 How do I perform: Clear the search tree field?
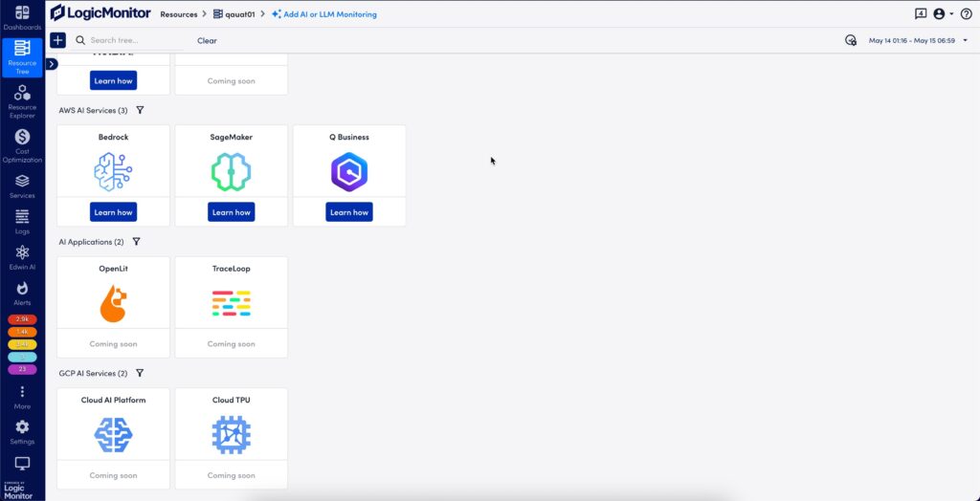tap(207, 40)
